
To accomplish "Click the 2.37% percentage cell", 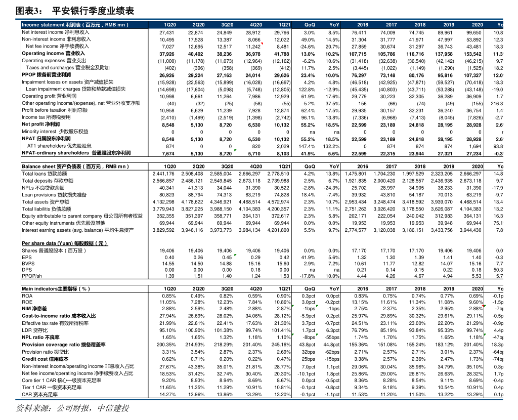I will click(x=390, y=309).
